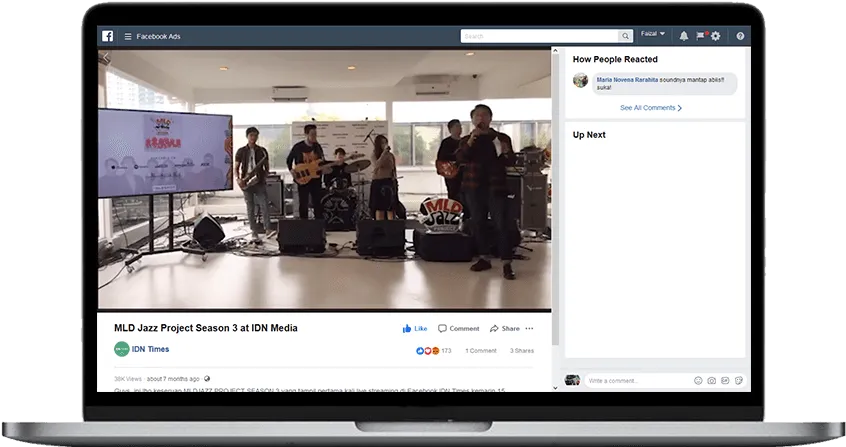The width and height of the screenshot is (846, 447).
Task: Open the notifications bell
Action: coord(684,36)
